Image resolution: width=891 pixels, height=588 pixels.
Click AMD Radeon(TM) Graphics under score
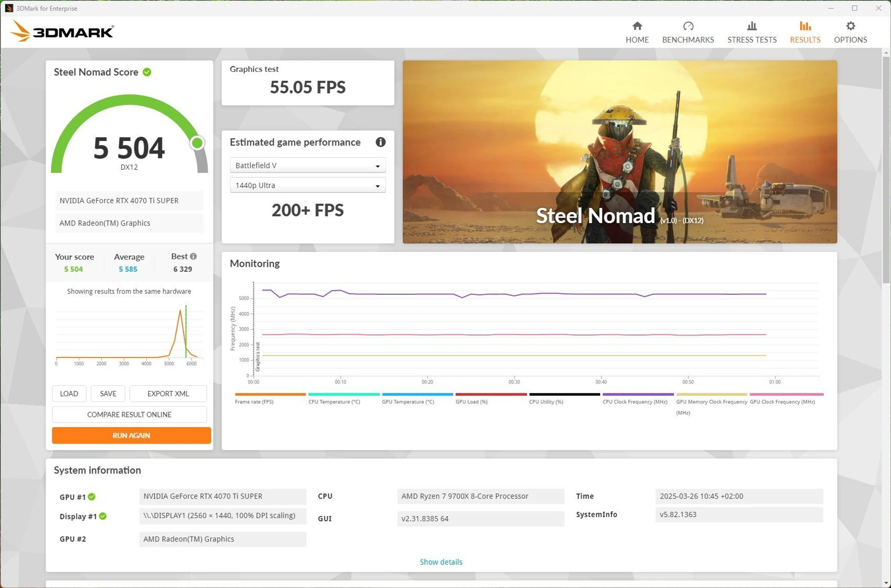[x=129, y=223]
